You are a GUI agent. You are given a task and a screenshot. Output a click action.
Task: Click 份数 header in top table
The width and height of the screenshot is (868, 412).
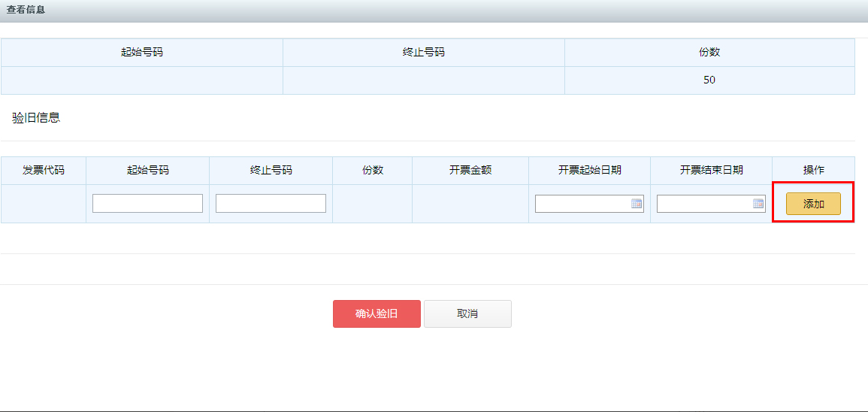coord(709,53)
